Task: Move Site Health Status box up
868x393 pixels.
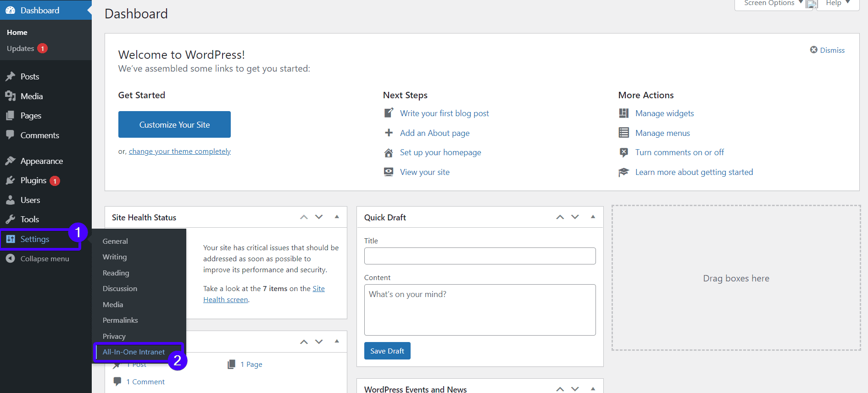Action: coord(304,217)
